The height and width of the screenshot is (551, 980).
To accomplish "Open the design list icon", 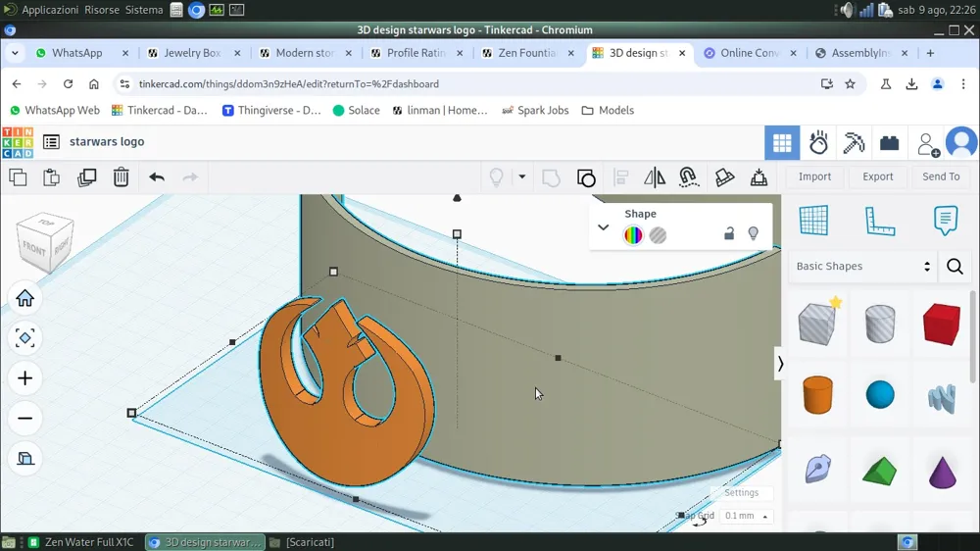I will 51,142.
